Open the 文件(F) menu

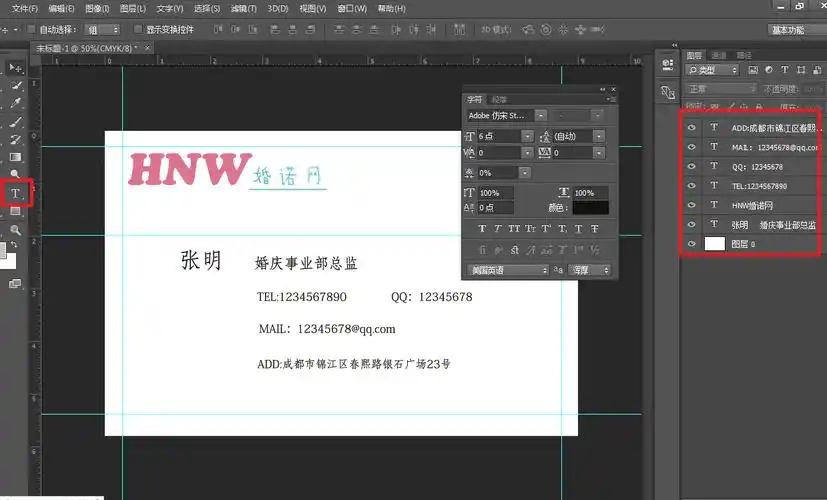click(x=25, y=8)
